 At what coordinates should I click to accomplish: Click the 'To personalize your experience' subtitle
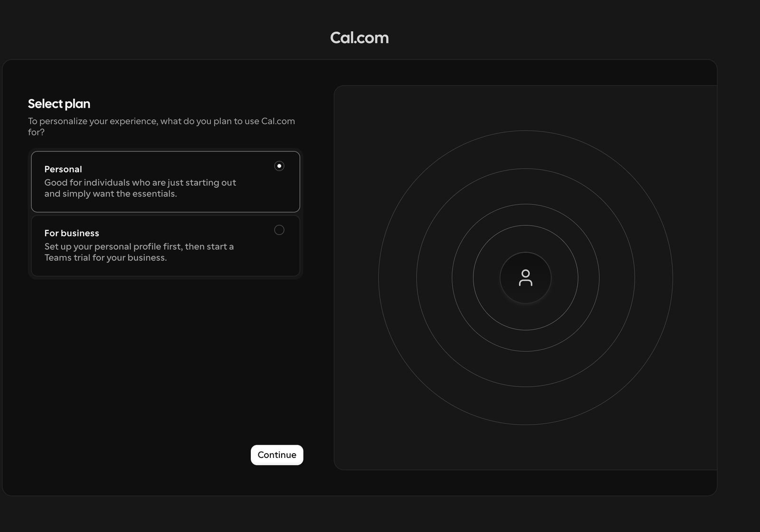pyautogui.click(x=161, y=126)
